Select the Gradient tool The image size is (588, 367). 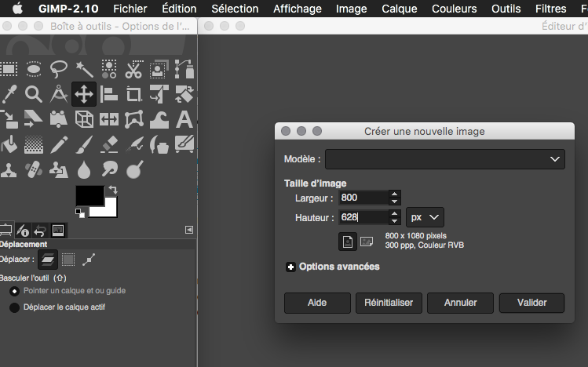click(x=34, y=144)
